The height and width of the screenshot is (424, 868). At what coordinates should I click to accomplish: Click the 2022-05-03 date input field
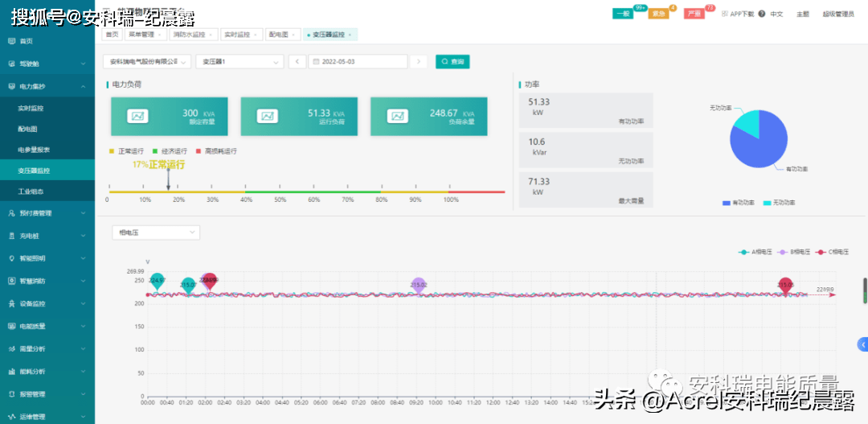tap(358, 62)
